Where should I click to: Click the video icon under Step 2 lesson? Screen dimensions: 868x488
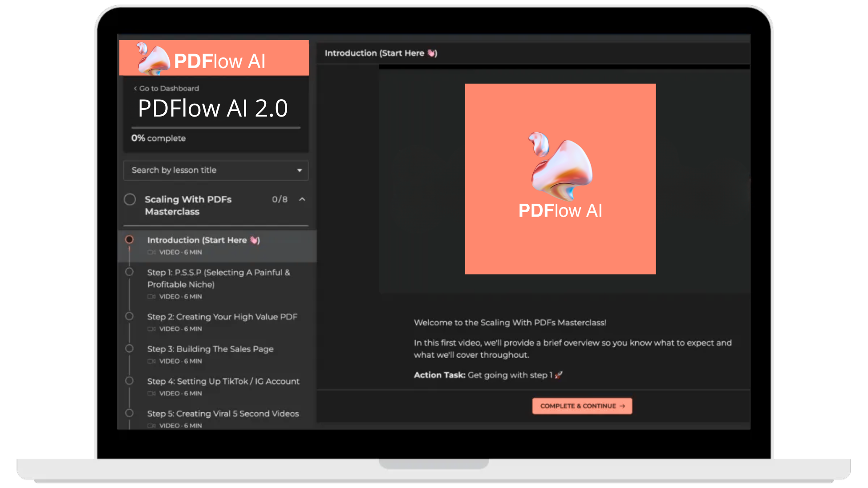[x=151, y=329]
